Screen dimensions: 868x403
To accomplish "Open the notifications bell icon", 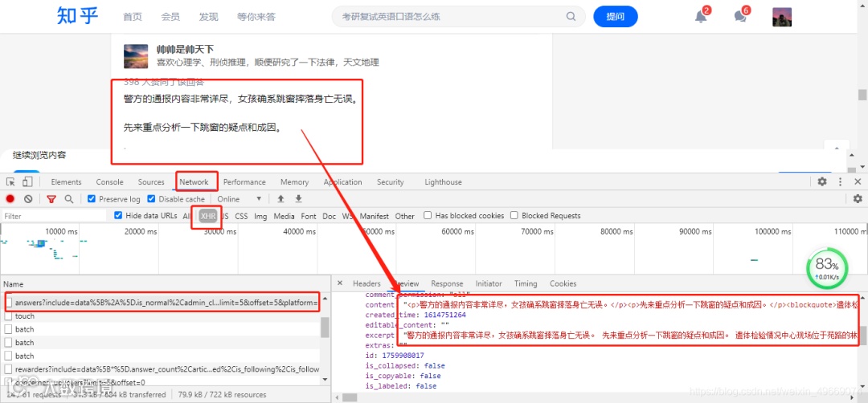I will (x=701, y=17).
